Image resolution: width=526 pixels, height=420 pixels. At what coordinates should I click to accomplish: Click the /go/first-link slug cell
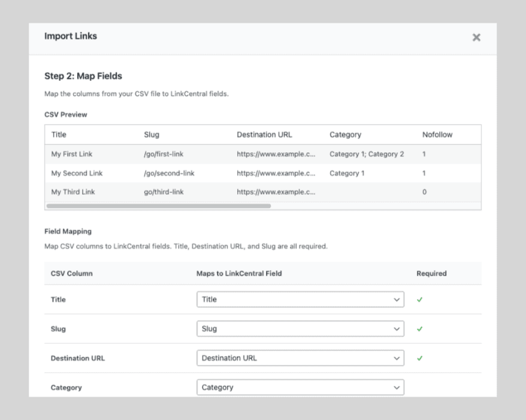pos(164,154)
